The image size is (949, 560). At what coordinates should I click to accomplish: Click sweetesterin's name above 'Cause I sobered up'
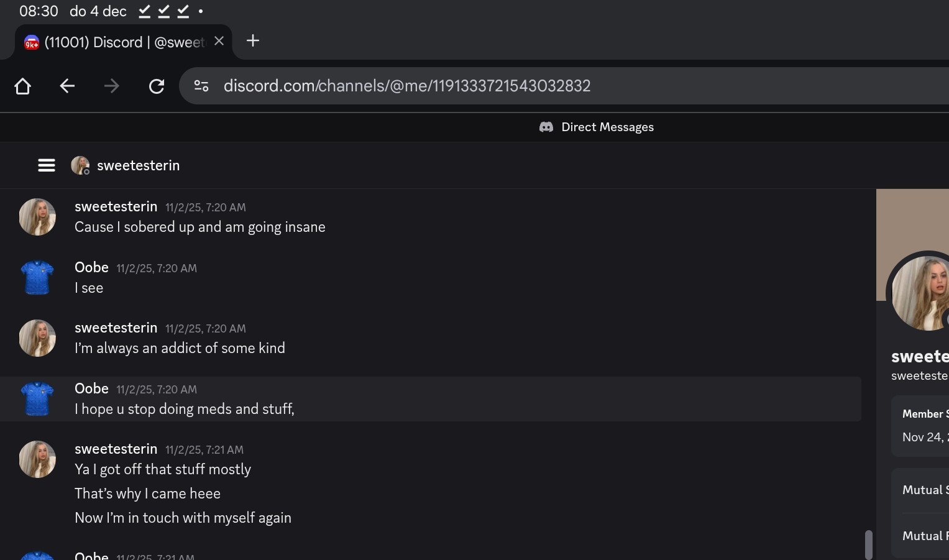coord(116,206)
